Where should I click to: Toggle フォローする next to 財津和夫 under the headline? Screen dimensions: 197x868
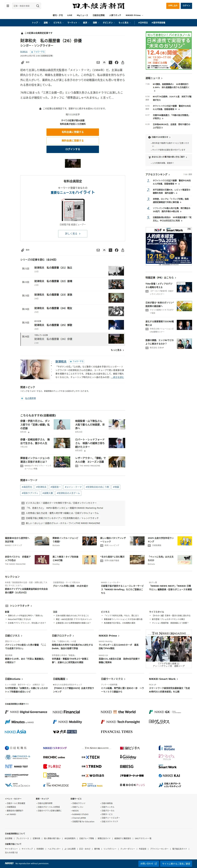(x=38, y=52)
